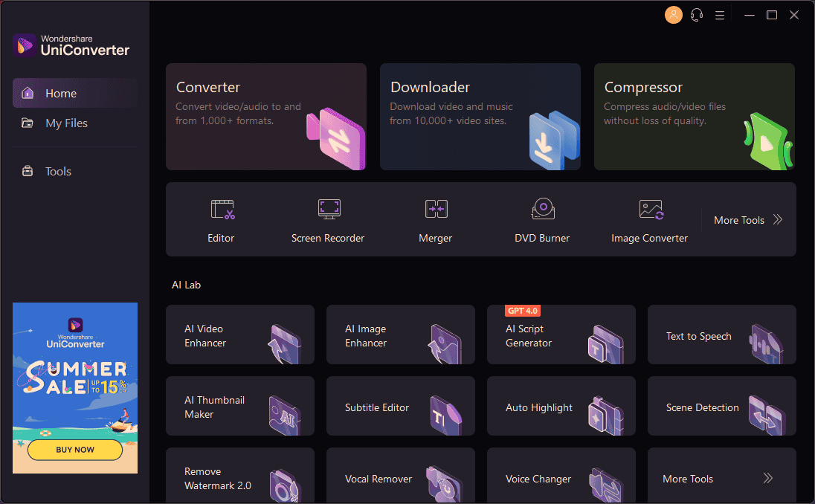Open the Remove Watermark 2.0 label
This screenshot has width=815, height=504.
tap(217, 479)
